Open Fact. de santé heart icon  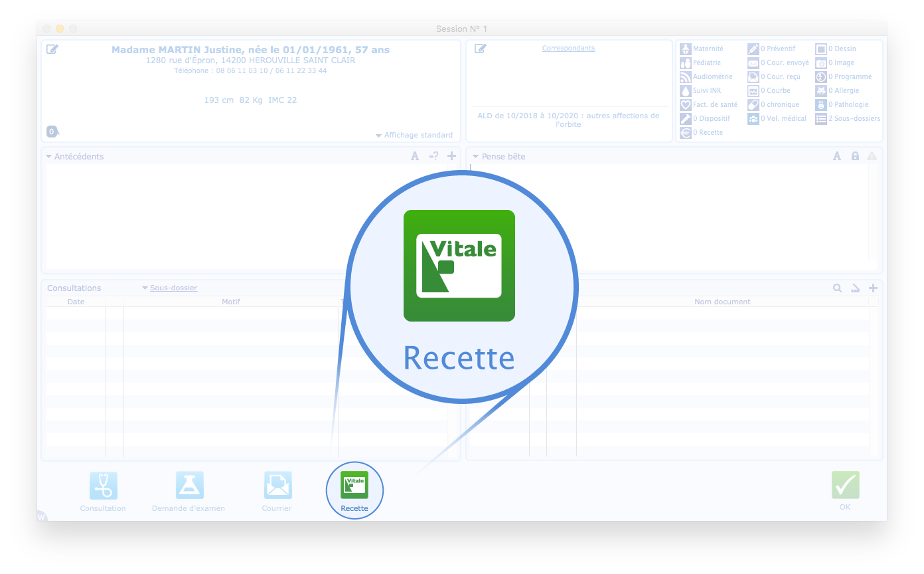click(x=709, y=104)
